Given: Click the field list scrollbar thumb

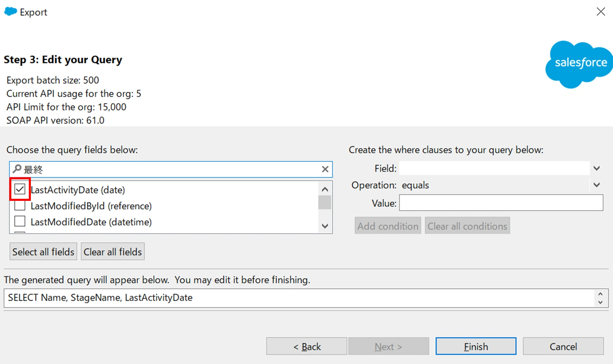Looking at the screenshot, I should (325, 202).
